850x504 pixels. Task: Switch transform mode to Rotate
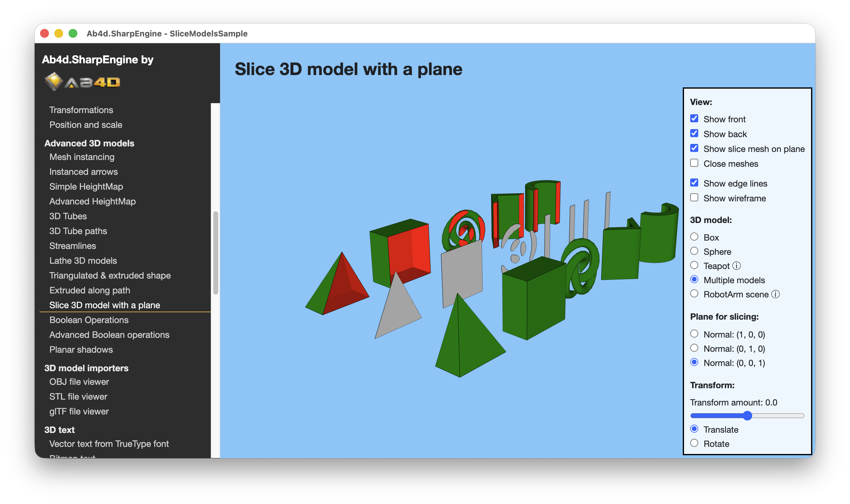(694, 443)
